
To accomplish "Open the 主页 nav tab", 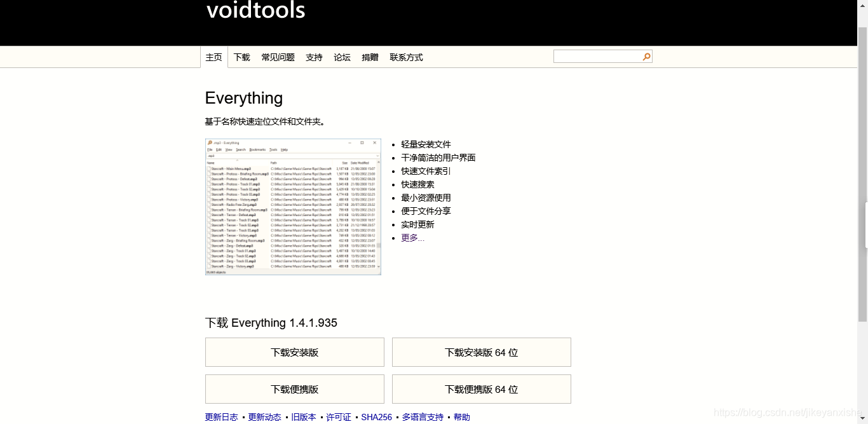I will coord(214,57).
